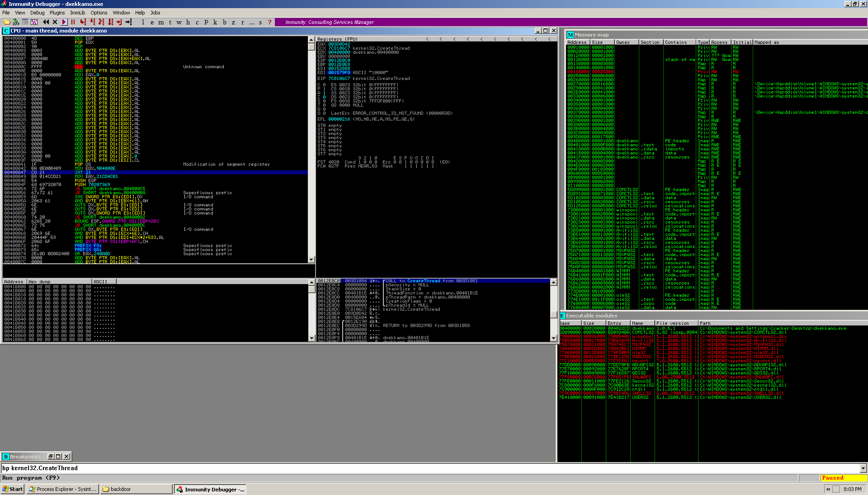Show hardware breakpoints with 'z' button
The height and width of the screenshot is (495, 868).
click(233, 22)
